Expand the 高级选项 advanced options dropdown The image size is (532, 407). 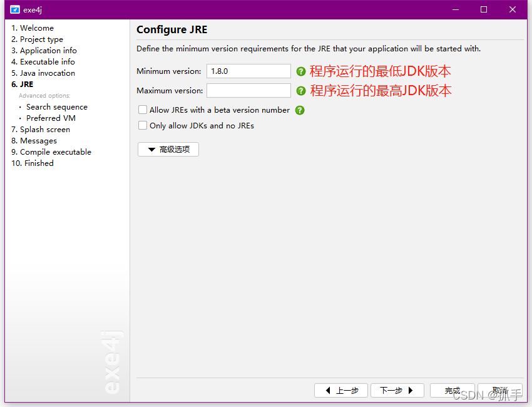[168, 150]
